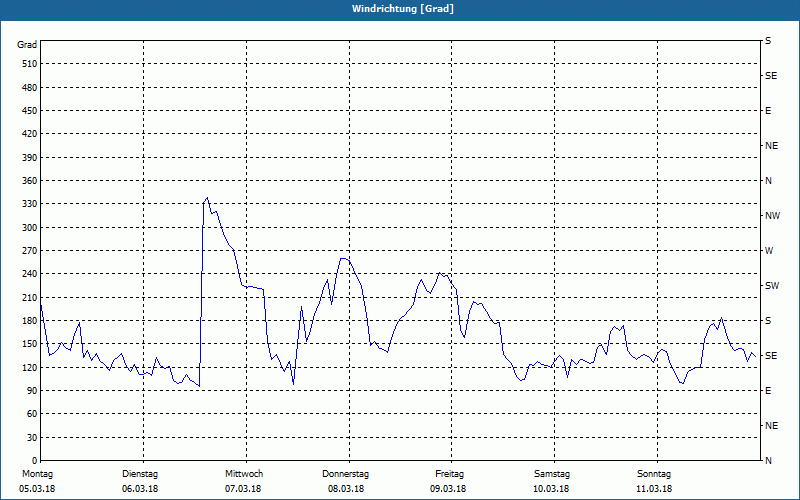Select the 450 value on the degree axis
The image size is (800, 500).
click(x=30, y=111)
